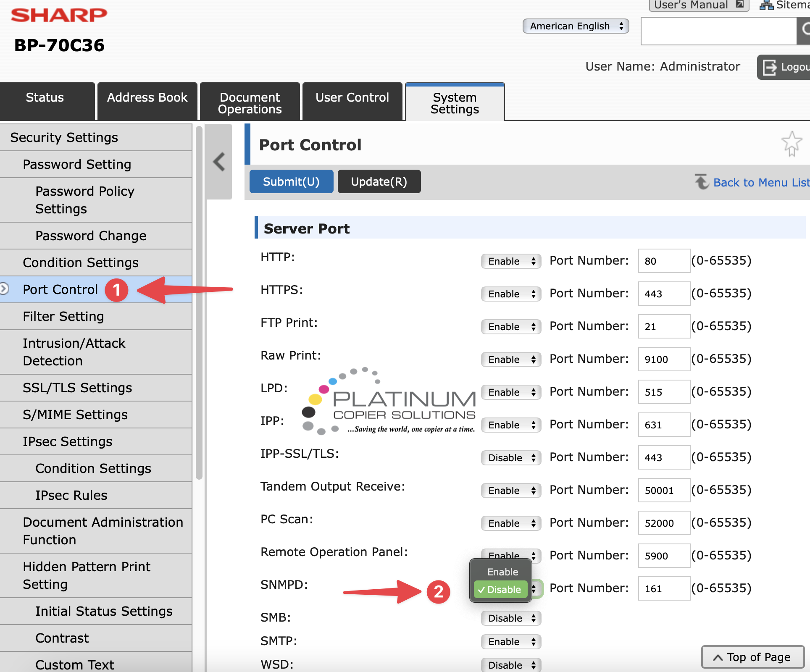The height and width of the screenshot is (672, 810).
Task: Open the SMB Disable dropdown
Action: click(x=511, y=618)
